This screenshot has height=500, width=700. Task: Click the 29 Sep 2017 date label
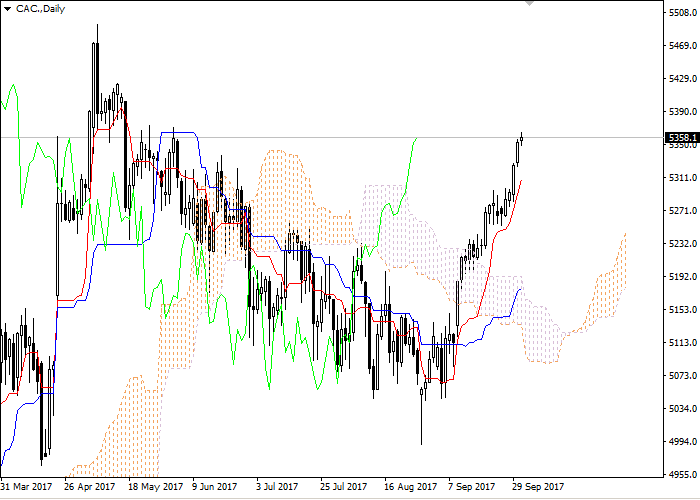pyautogui.click(x=538, y=487)
